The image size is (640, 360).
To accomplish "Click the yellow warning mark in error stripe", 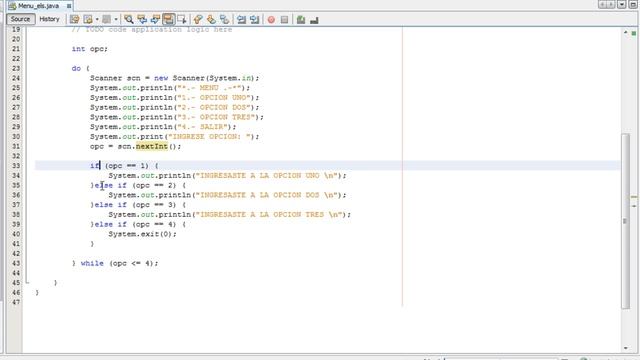I will coord(634,197).
